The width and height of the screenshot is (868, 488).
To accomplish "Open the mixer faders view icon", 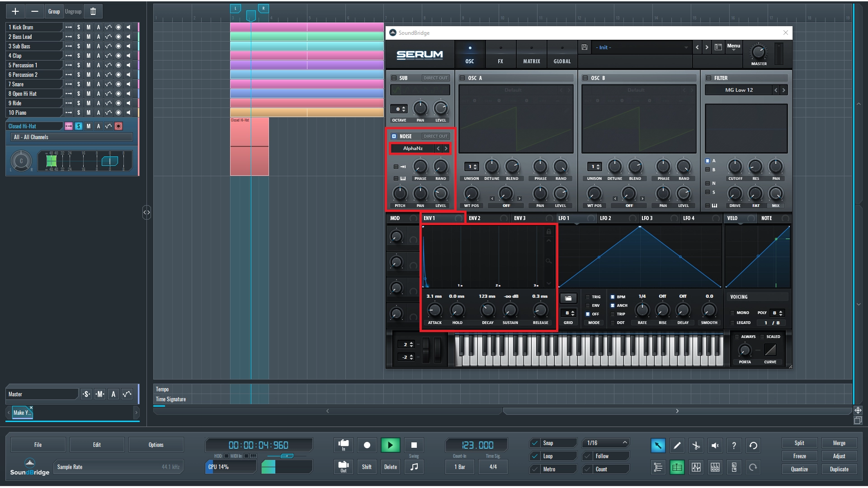I will [x=715, y=467].
